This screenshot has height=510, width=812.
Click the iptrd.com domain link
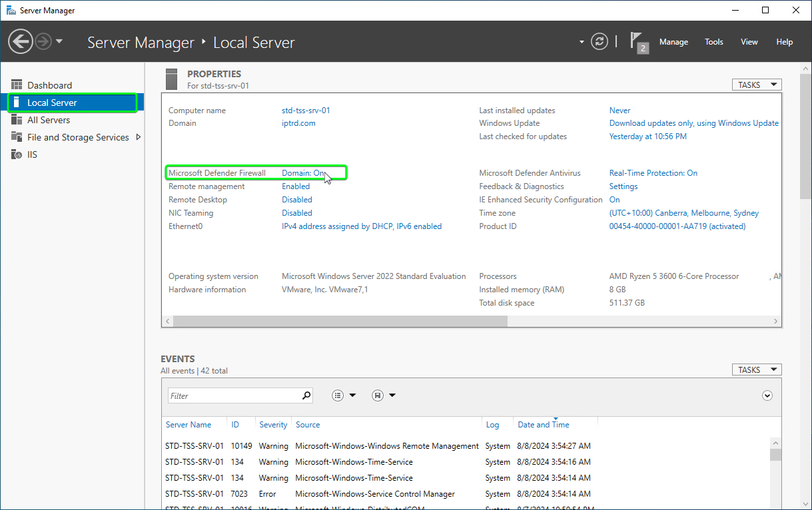point(298,123)
